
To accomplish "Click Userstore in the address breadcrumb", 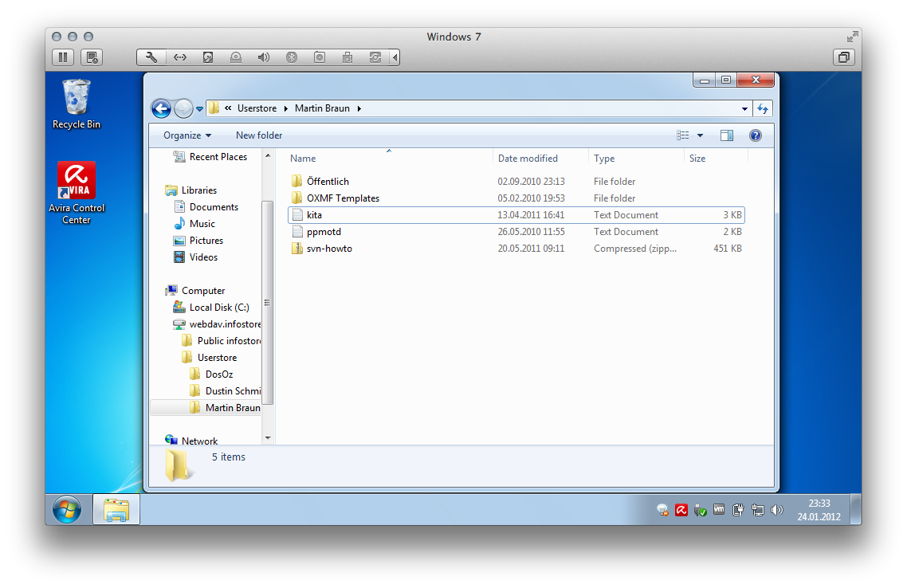I will tap(257, 108).
